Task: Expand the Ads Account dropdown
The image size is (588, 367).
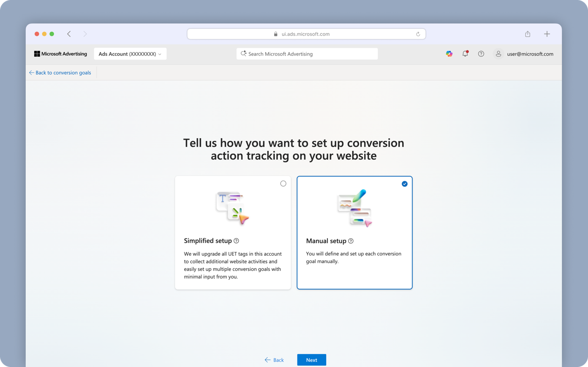Action: click(130, 54)
